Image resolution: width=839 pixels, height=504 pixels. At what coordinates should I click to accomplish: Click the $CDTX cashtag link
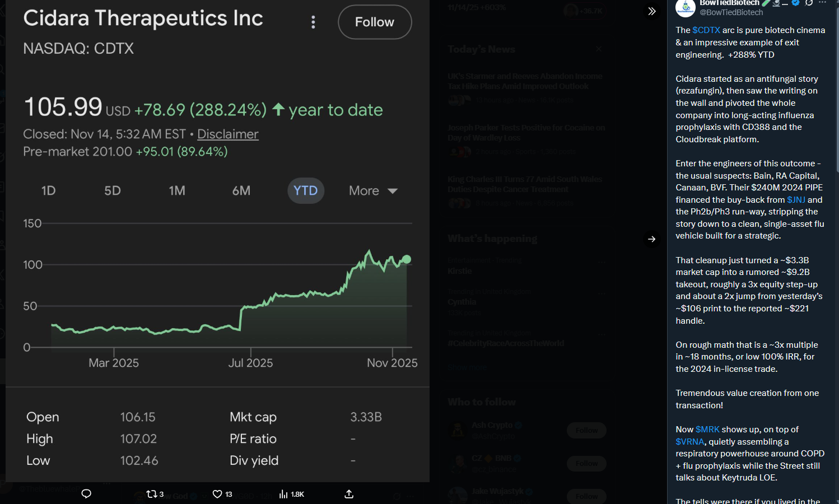[706, 30]
